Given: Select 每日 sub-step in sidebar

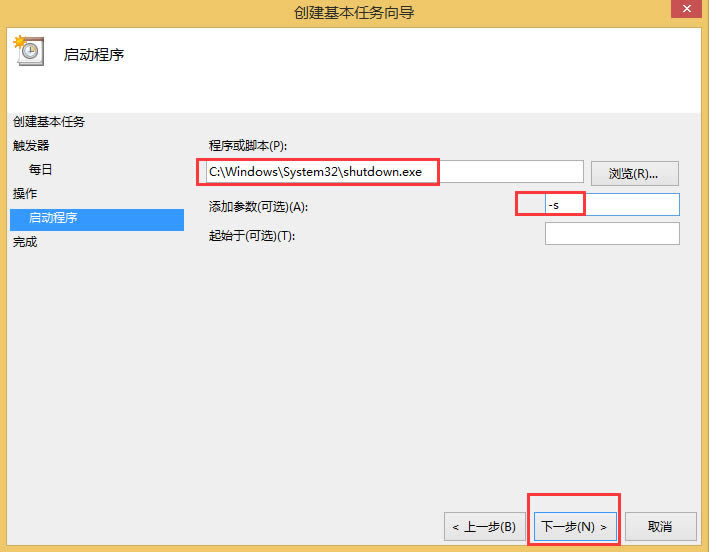Looking at the screenshot, I should 40,170.
